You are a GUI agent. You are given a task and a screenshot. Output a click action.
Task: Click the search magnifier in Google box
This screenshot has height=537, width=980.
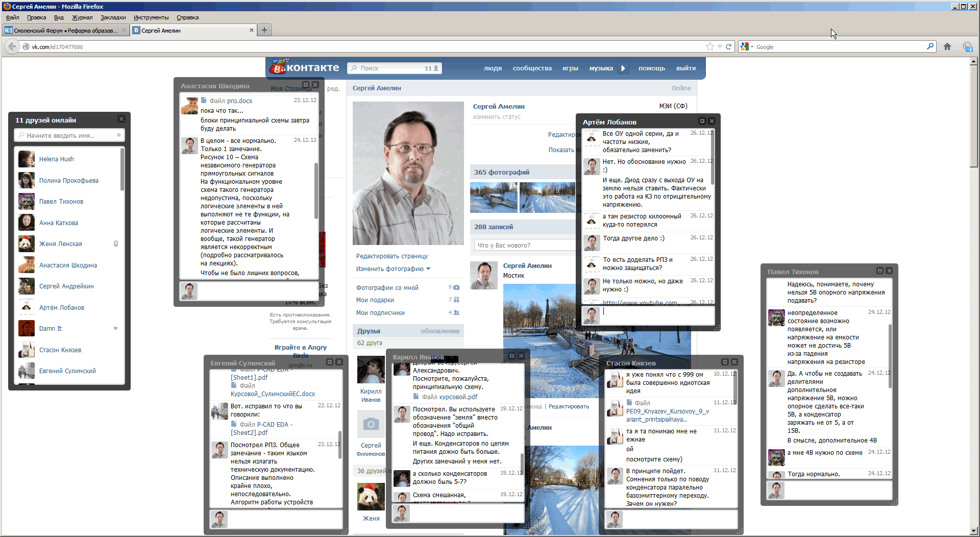tap(930, 46)
